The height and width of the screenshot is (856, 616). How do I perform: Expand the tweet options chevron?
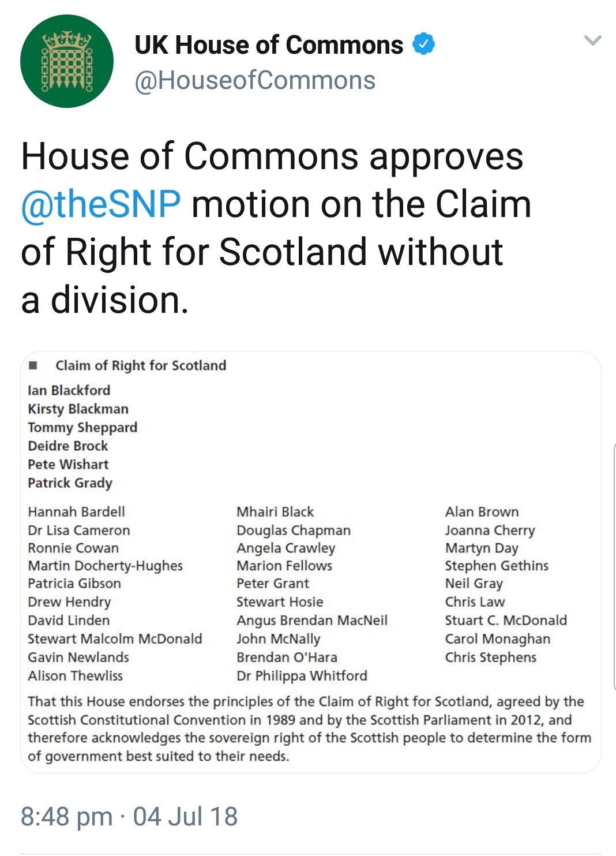pyautogui.click(x=592, y=40)
